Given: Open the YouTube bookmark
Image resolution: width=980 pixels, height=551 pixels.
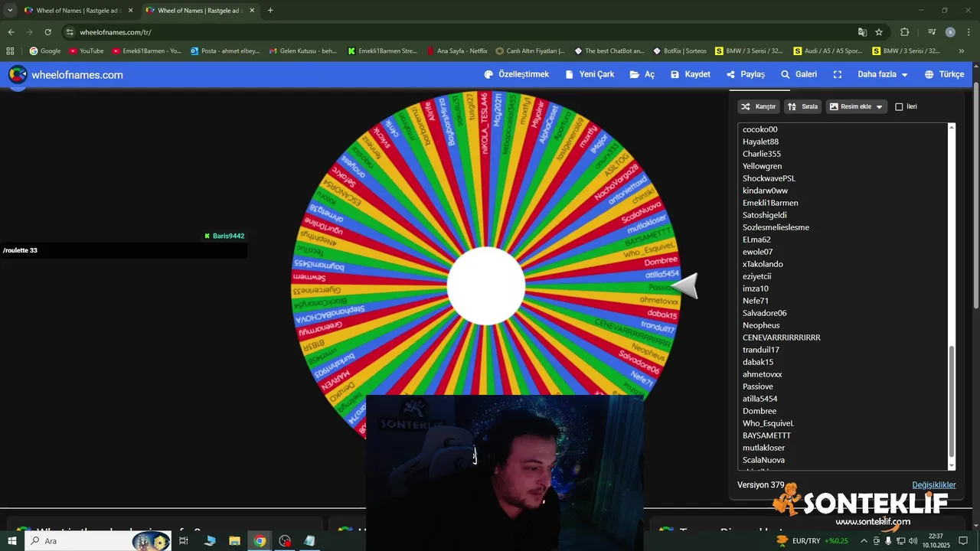Looking at the screenshot, I should click(x=87, y=51).
